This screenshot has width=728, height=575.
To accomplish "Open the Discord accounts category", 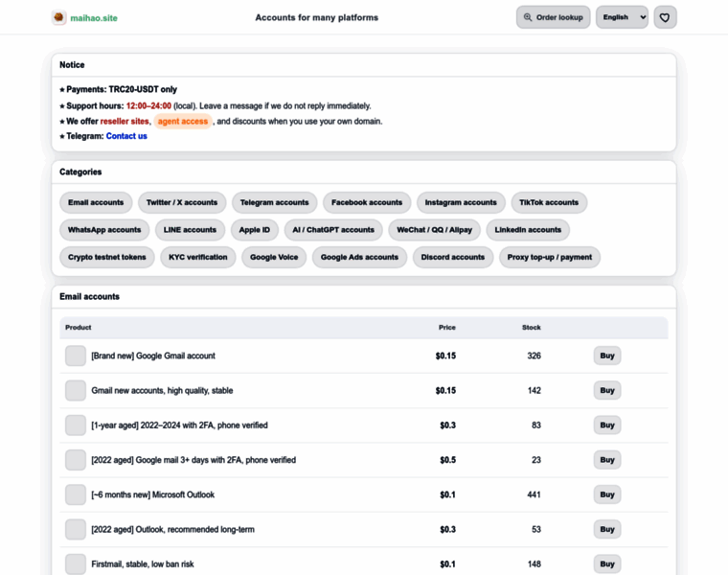I will tap(453, 257).
